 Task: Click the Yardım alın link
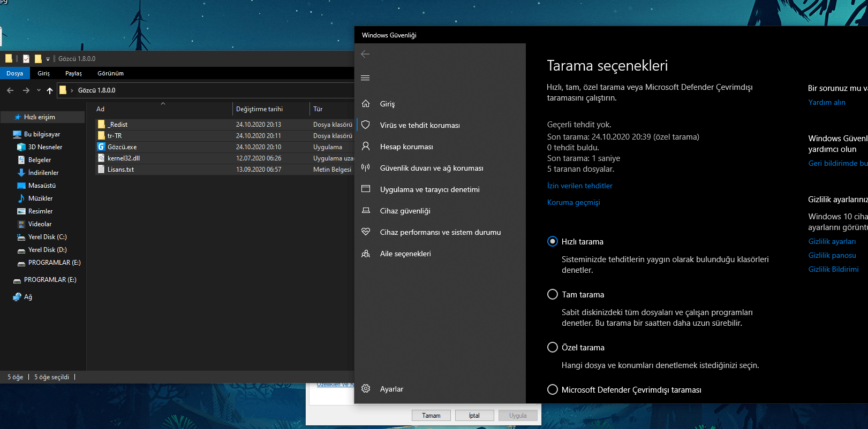pyautogui.click(x=827, y=102)
